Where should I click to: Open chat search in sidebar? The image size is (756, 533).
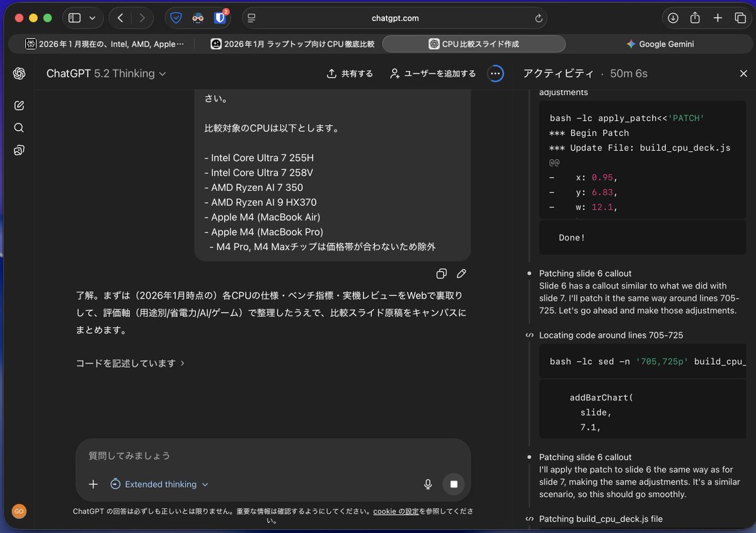coord(19,128)
